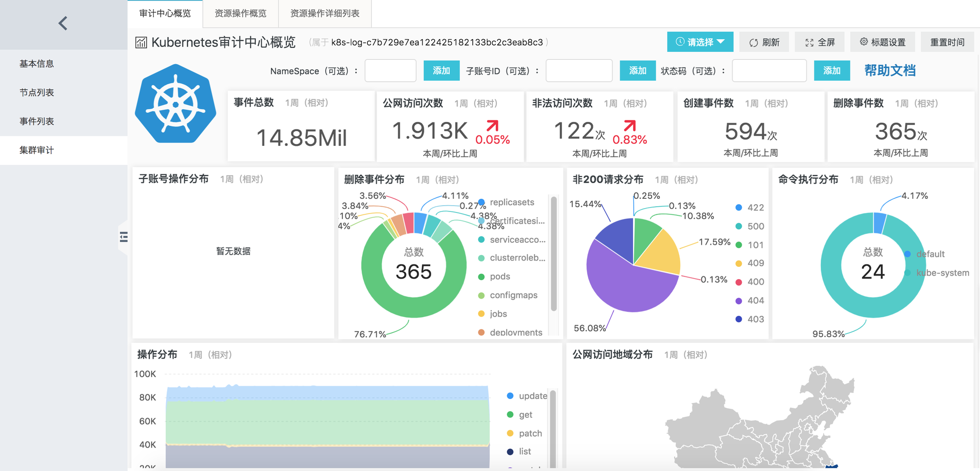Switch to 资源操作详细列表 tab

(325, 14)
